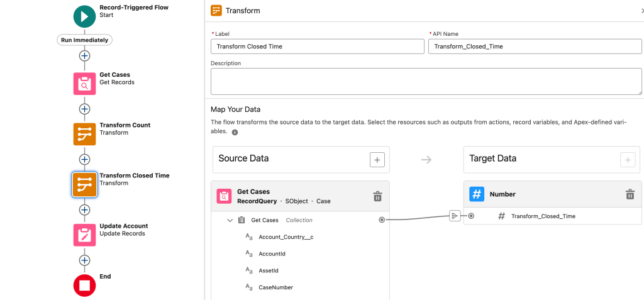This screenshot has height=300, width=644.
Task: Open the Transform Count node icon
Action: [x=85, y=134]
